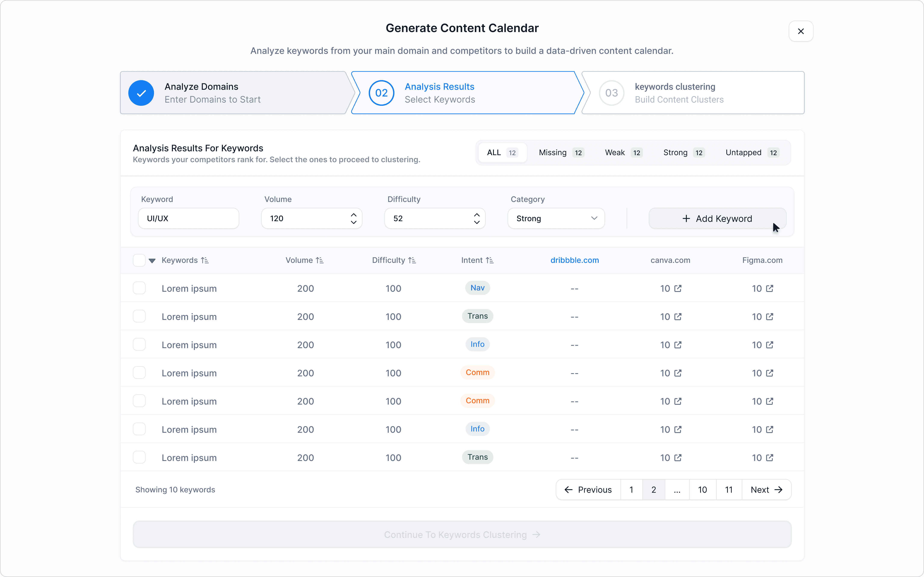Image resolution: width=924 pixels, height=577 pixels.
Task: Click the Volume column sort icon
Action: tap(320, 260)
